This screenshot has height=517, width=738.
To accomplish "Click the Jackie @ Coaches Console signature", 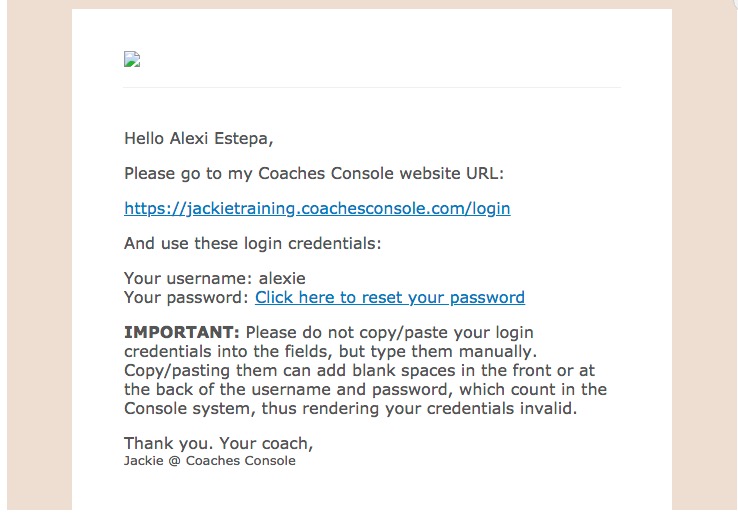I will click(209, 461).
